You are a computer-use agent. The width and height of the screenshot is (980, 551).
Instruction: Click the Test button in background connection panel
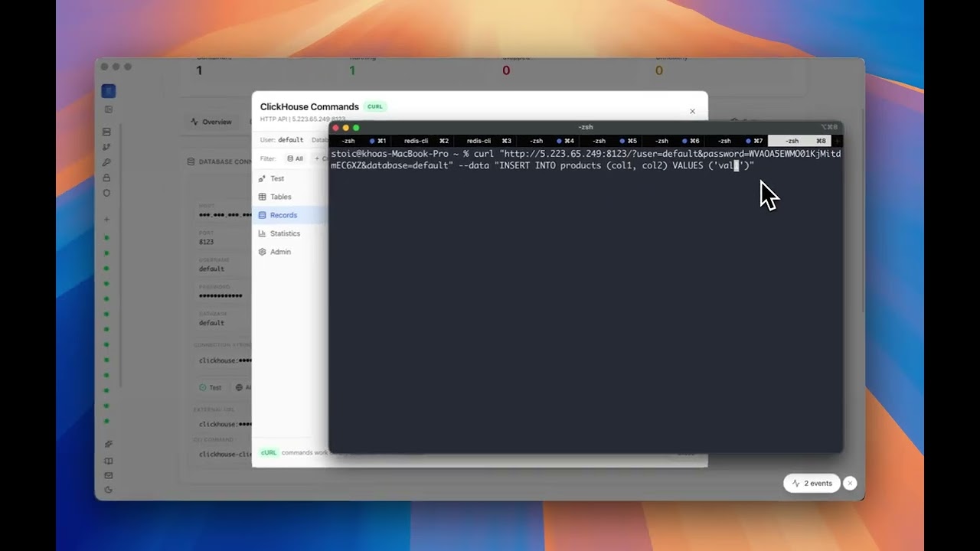[211, 388]
